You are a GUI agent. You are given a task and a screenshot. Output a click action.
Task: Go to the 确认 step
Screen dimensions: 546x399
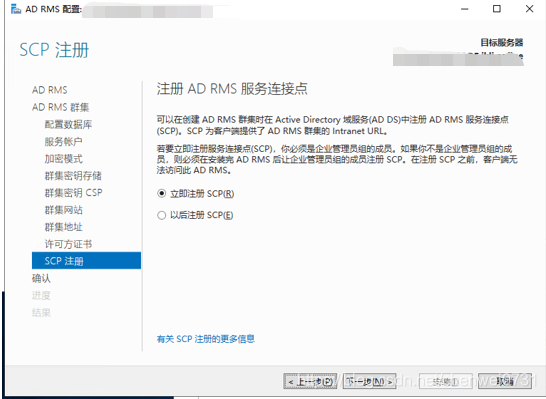tap(41, 278)
